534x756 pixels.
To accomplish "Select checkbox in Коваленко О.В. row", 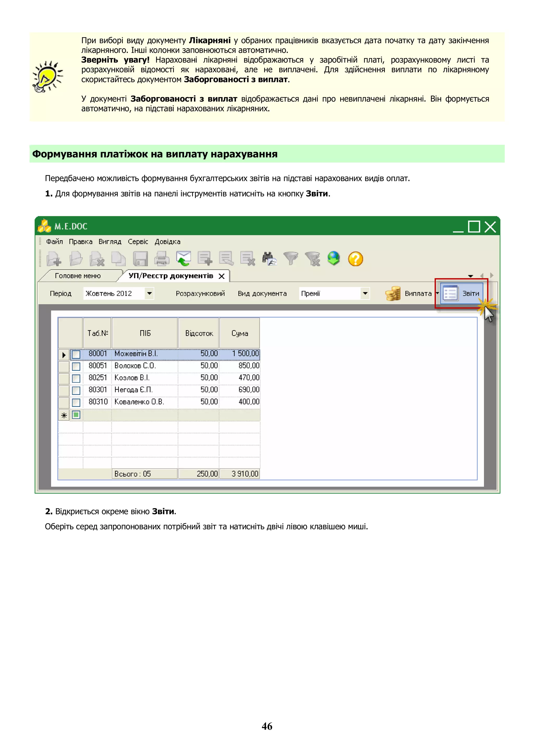I will point(76,402).
